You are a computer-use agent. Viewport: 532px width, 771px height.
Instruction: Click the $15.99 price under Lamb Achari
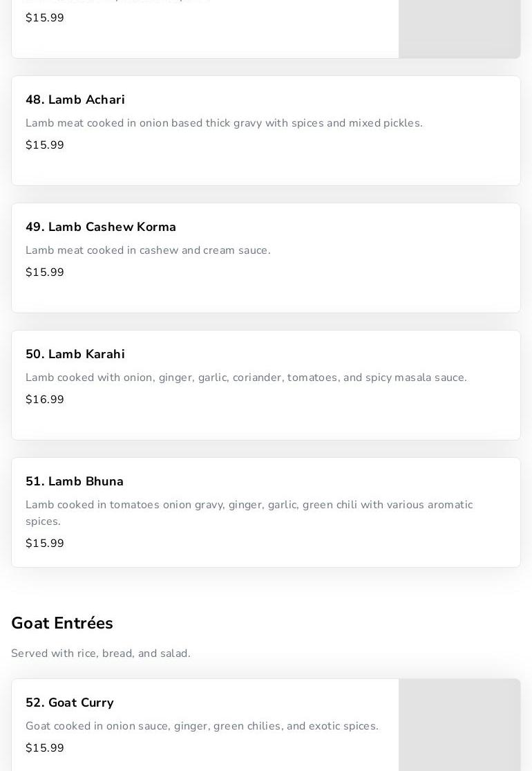[x=45, y=145]
